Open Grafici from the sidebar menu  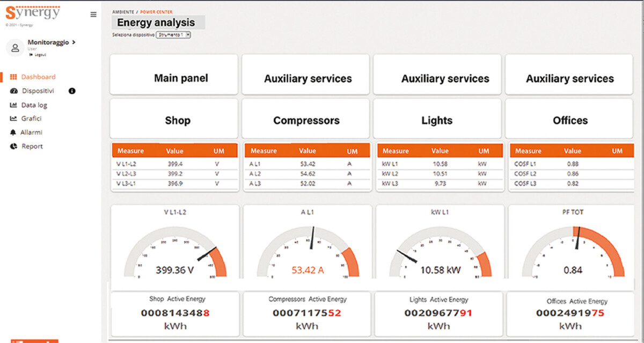point(31,119)
